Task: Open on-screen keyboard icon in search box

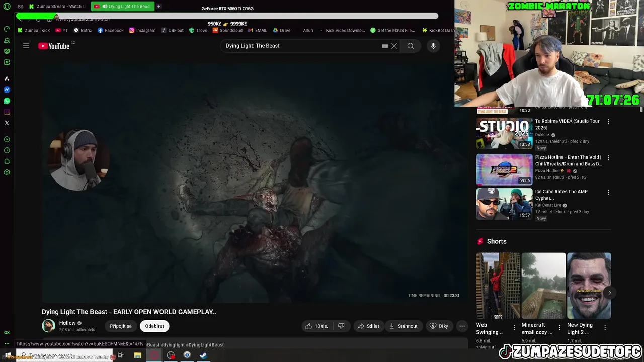Action: pyautogui.click(x=385, y=46)
